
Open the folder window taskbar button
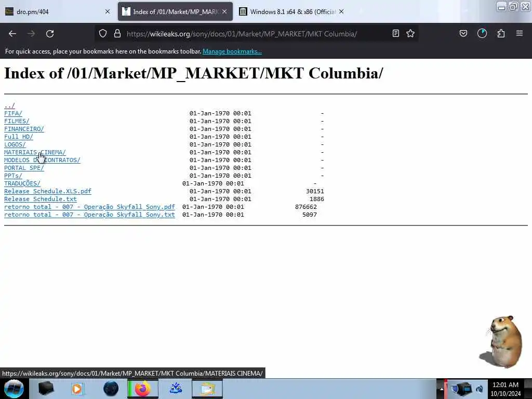[x=207, y=389]
